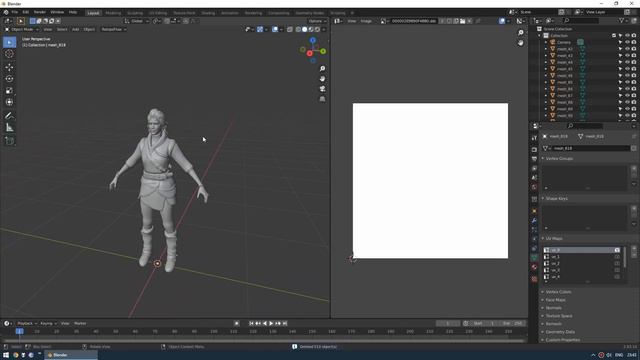Screen dimensions: 640x360
Task: Select the Add Cube tool
Action: pos(9,141)
